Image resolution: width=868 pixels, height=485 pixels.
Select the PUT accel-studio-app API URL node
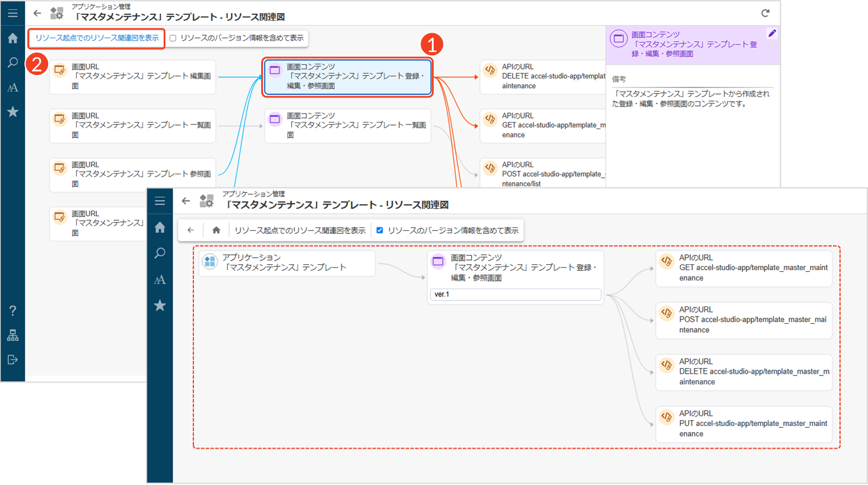(744, 424)
